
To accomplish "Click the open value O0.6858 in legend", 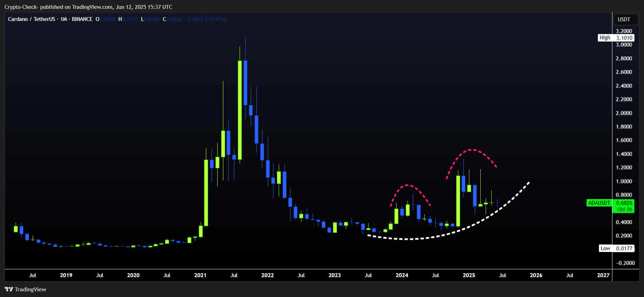I will click(105, 19).
